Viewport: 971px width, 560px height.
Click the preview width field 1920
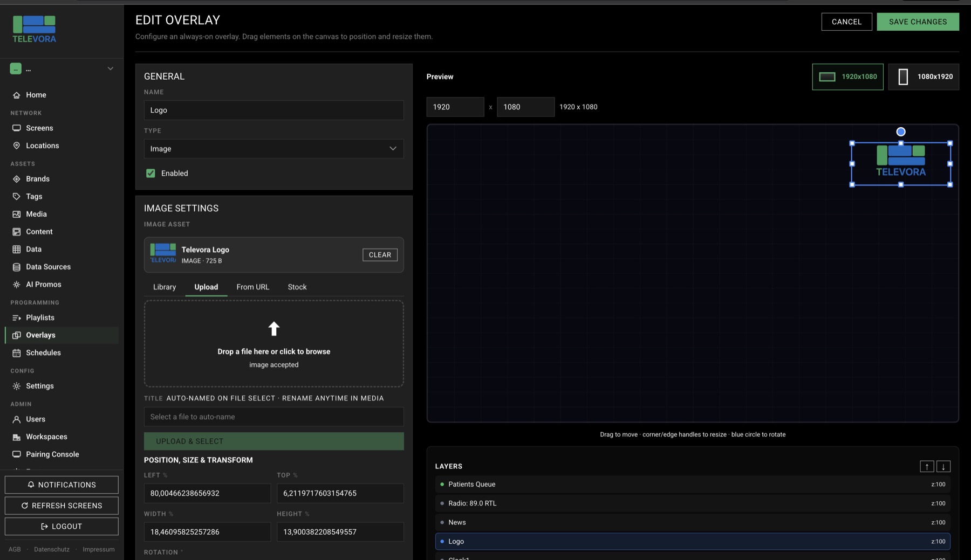click(455, 107)
